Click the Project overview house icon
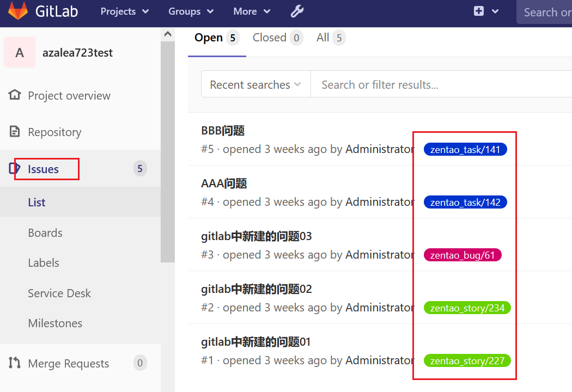The image size is (572, 392). [15, 95]
